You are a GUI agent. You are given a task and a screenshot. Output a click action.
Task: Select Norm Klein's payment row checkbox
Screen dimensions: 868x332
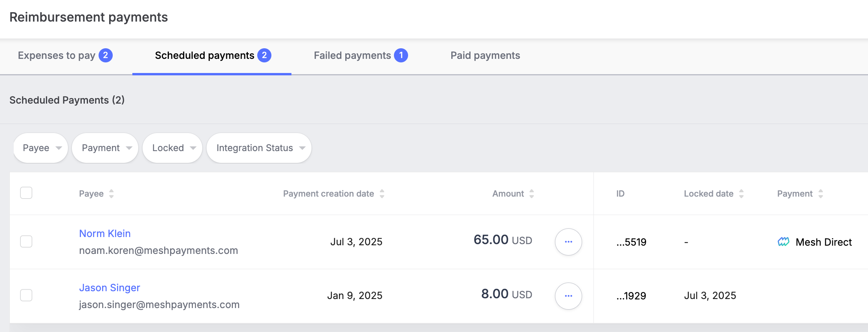click(x=26, y=241)
